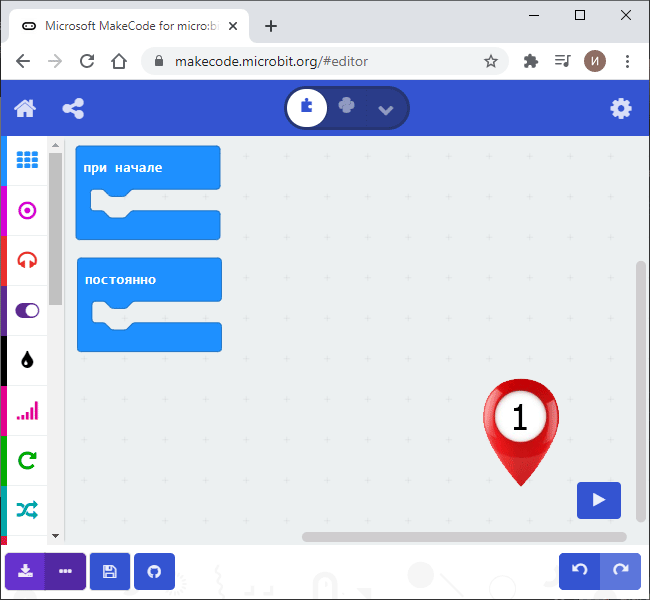The image size is (650, 600).
Task: Click the toolbox scroll up arrow
Action: coord(56,145)
